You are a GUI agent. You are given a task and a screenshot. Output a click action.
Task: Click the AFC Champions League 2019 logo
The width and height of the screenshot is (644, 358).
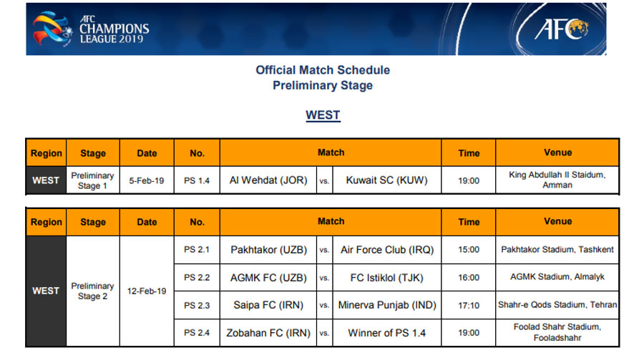coord(91,29)
